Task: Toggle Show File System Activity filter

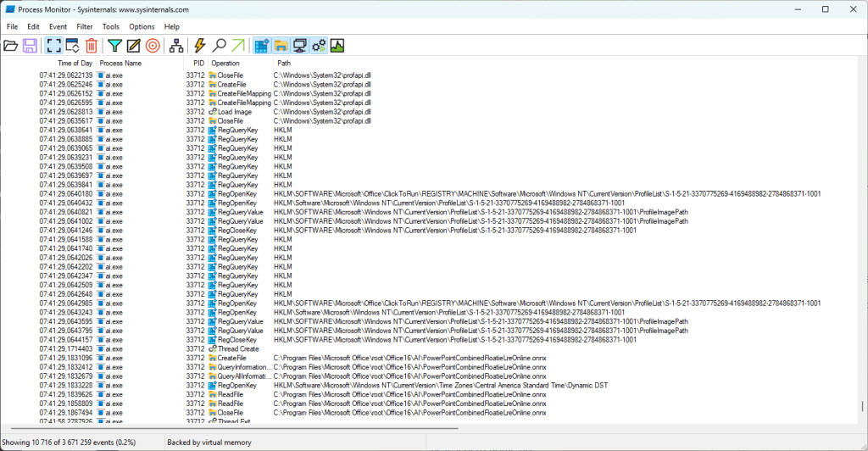Action: 281,45
